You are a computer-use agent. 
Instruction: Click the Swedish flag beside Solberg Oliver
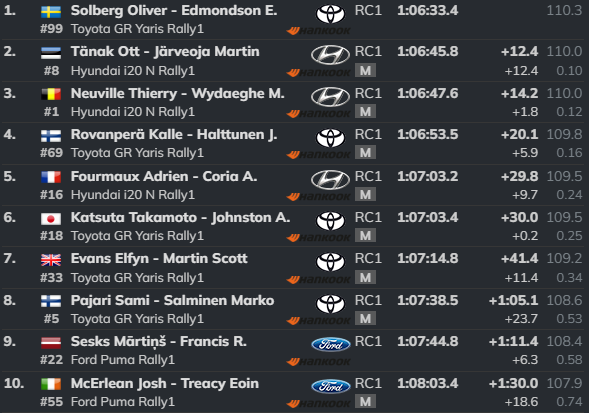click(x=51, y=12)
